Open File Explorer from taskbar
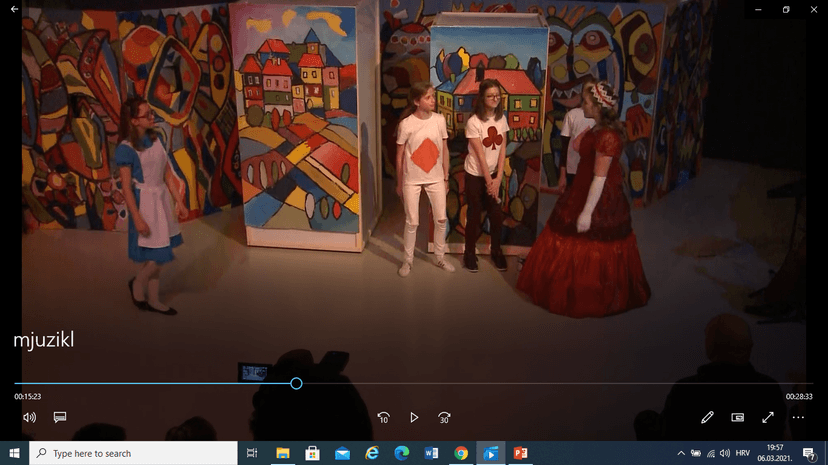Viewport: 828px width, 465px height. [x=283, y=453]
